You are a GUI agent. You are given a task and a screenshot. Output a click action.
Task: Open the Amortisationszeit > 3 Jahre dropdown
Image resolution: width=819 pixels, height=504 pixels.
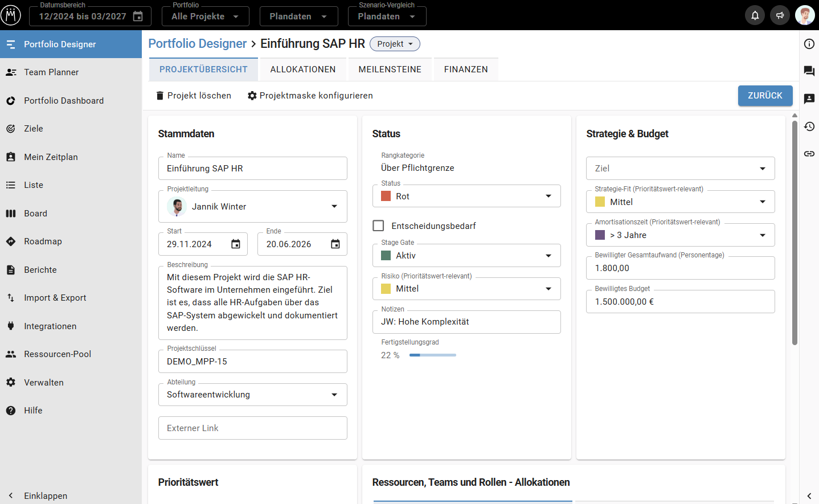tap(681, 235)
